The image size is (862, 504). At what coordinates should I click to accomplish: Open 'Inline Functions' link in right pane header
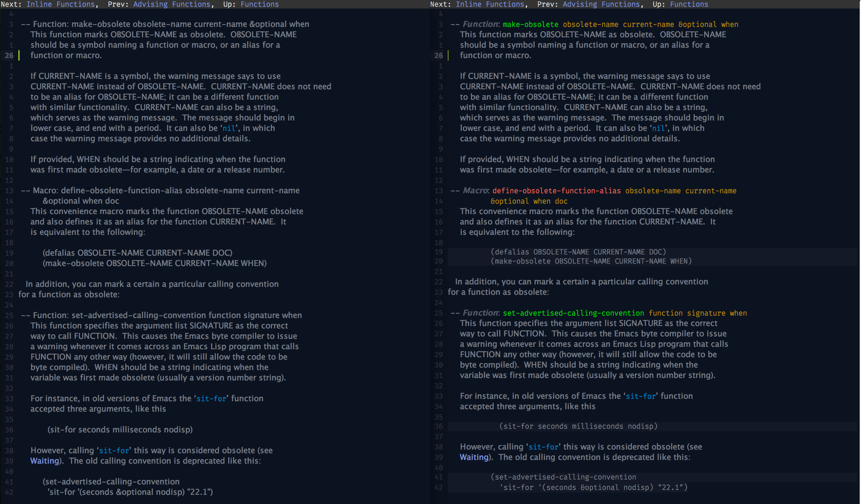pyautogui.click(x=490, y=4)
